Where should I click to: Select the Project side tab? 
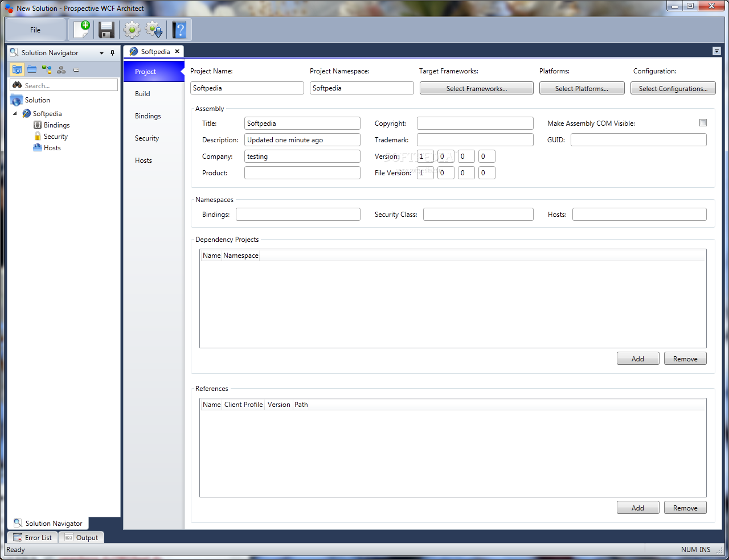(154, 72)
